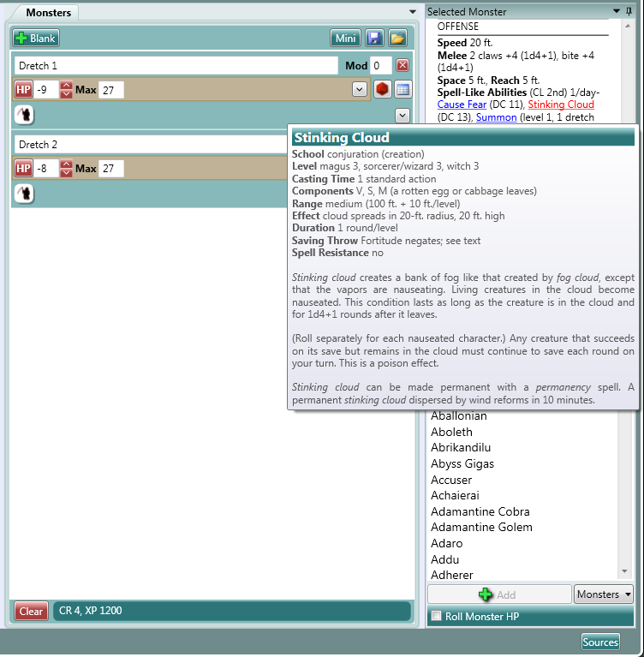644x657 pixels.
Task: Click Dretch 2 dying condition icon
Action: point(24,194)
